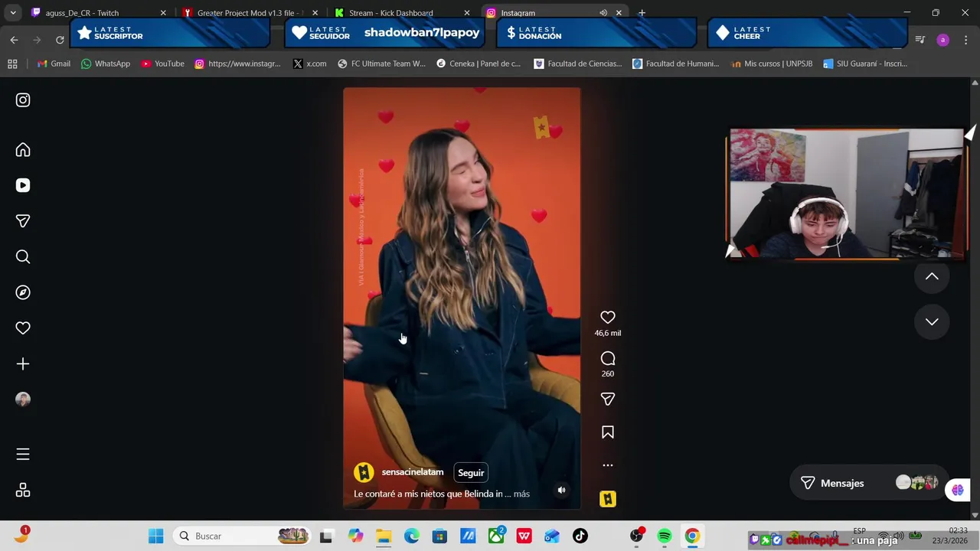Open Facultad de Ciencias bookmark

point(578,64)
